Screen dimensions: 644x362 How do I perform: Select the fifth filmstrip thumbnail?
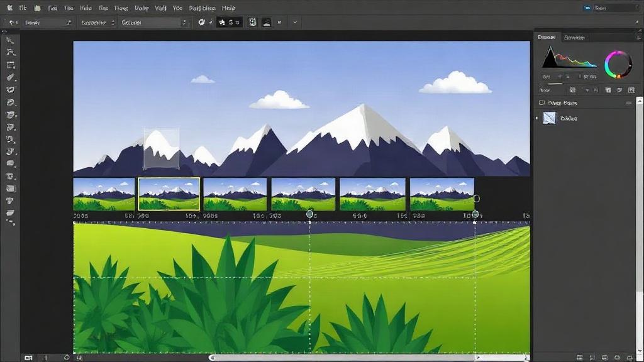(372, 194)
